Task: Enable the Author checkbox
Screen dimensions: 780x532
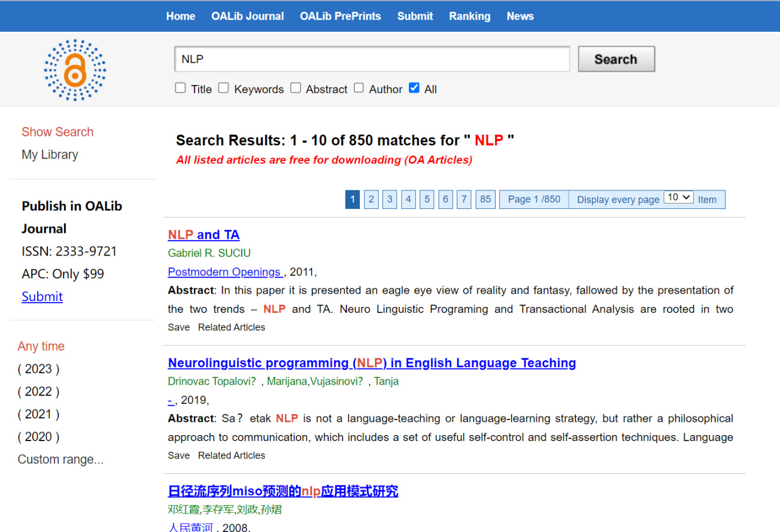Action: tap(359, 88)
